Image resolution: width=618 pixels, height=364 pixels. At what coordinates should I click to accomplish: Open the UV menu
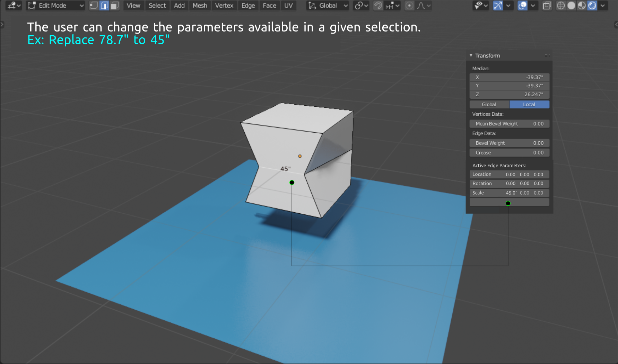click(x=288, y=6)
